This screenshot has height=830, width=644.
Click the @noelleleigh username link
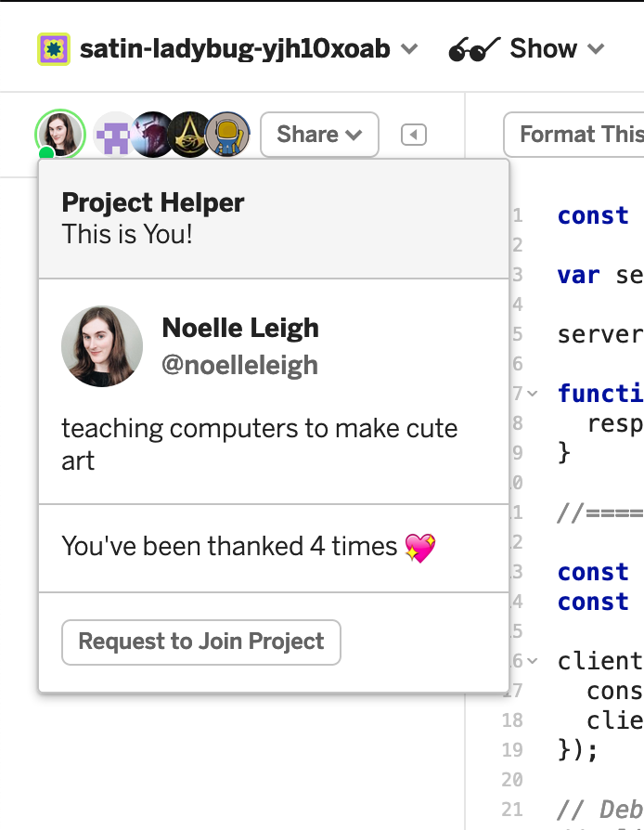point(239,365)
